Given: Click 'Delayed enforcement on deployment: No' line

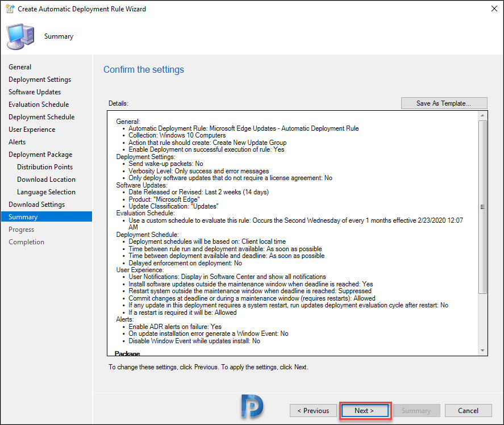Looking at the screenshot, I should point(185,263).
